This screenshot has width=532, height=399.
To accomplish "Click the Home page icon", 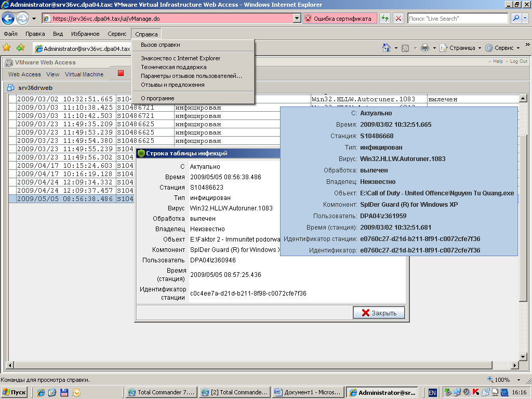I will coord(387,48).
